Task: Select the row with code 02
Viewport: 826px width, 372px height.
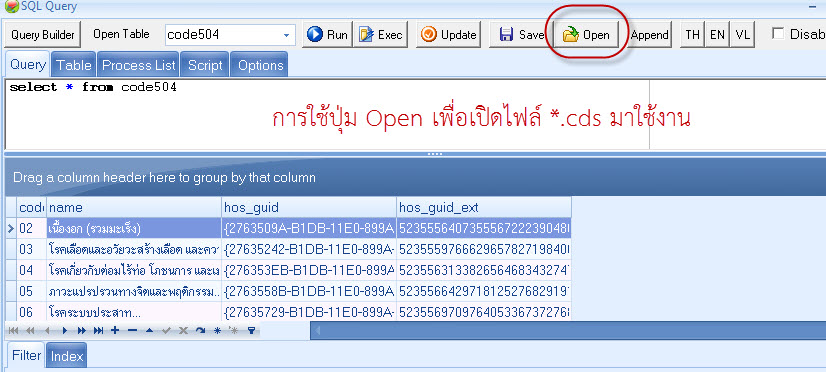Action: click(x=288, y=228)
